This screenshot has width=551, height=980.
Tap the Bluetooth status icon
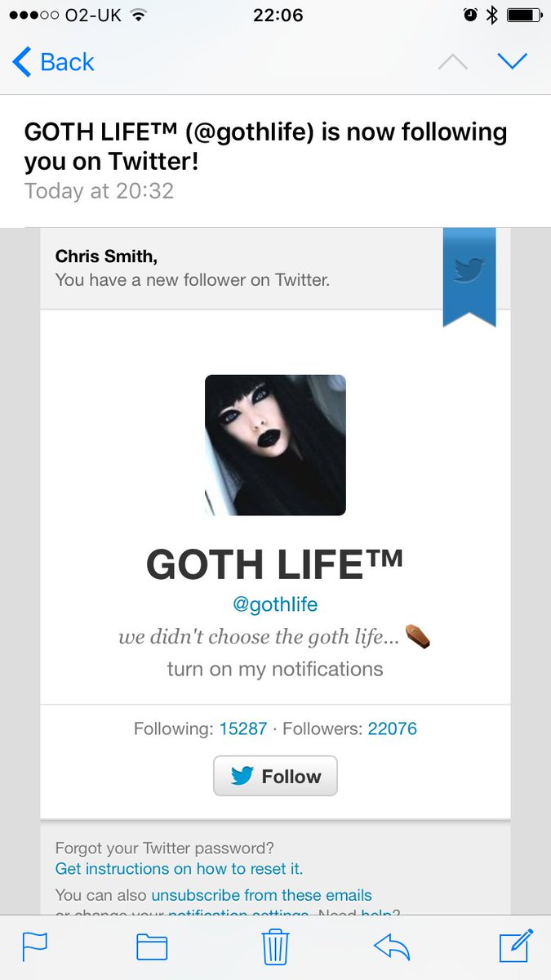491,15
